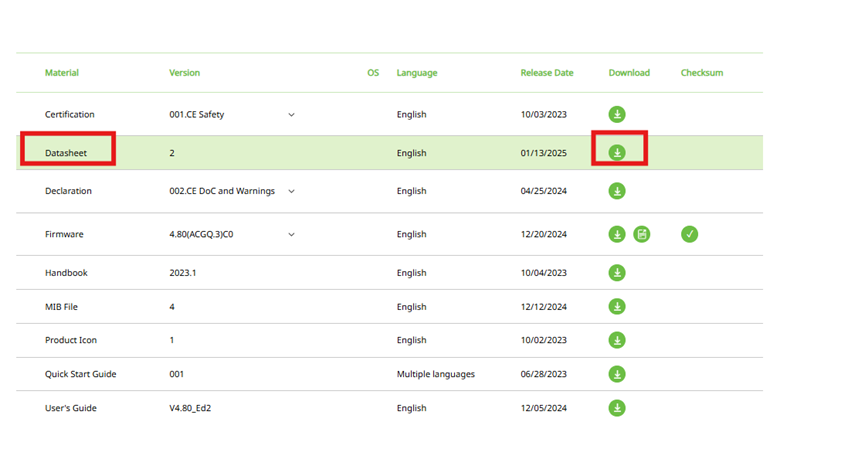Download the Firmware 4.80(ACGQ.3)C0 file
865x466 pixels.
(x=617, y=234)
